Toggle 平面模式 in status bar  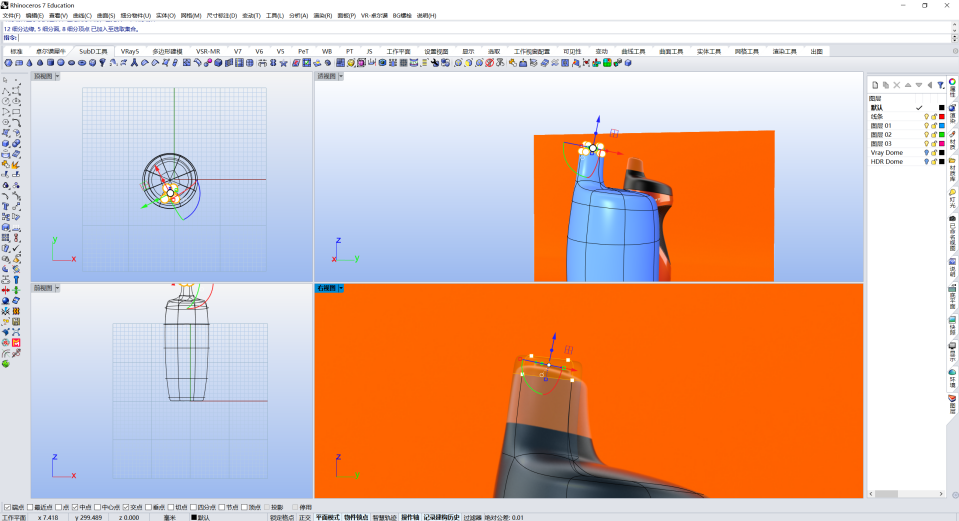tap(327, 517)
